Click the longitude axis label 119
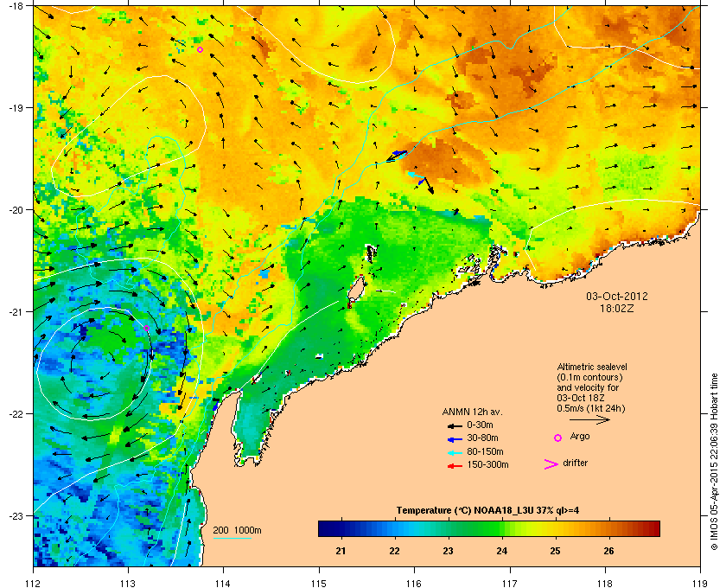 [700, 583]
